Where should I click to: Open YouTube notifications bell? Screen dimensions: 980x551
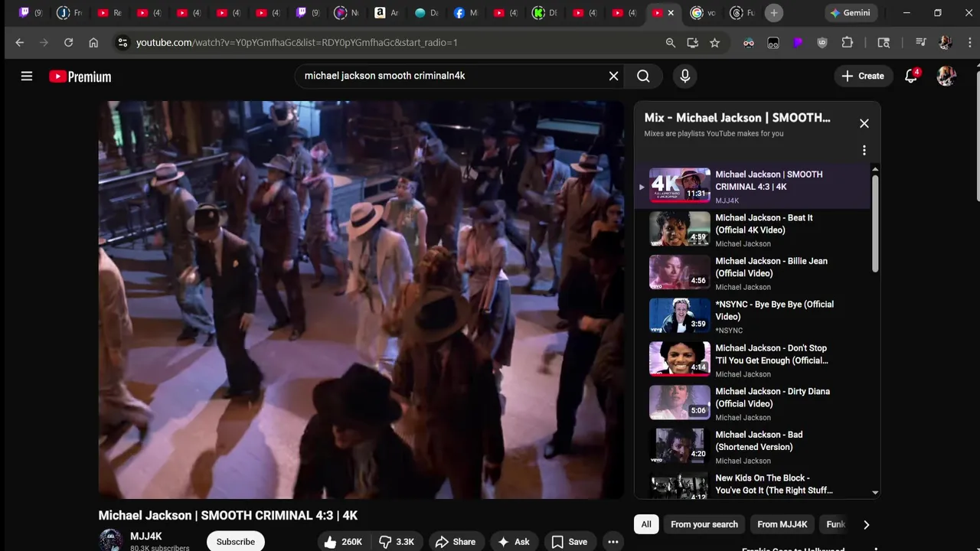click(911, 76)
